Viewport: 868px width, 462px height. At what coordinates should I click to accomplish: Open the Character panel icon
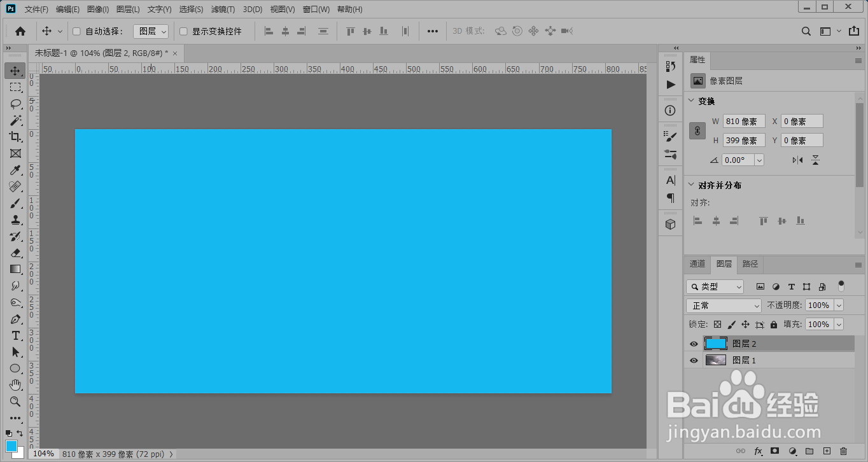pos(670,181)
